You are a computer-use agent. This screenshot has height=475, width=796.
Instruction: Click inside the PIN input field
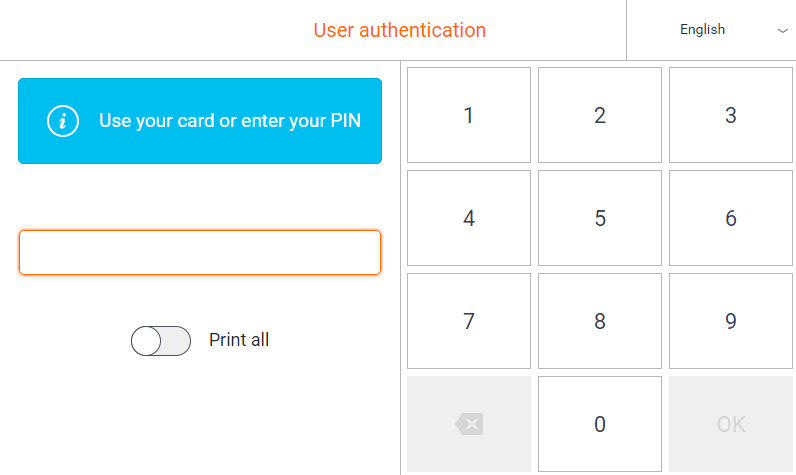click(x=200, y=252)
